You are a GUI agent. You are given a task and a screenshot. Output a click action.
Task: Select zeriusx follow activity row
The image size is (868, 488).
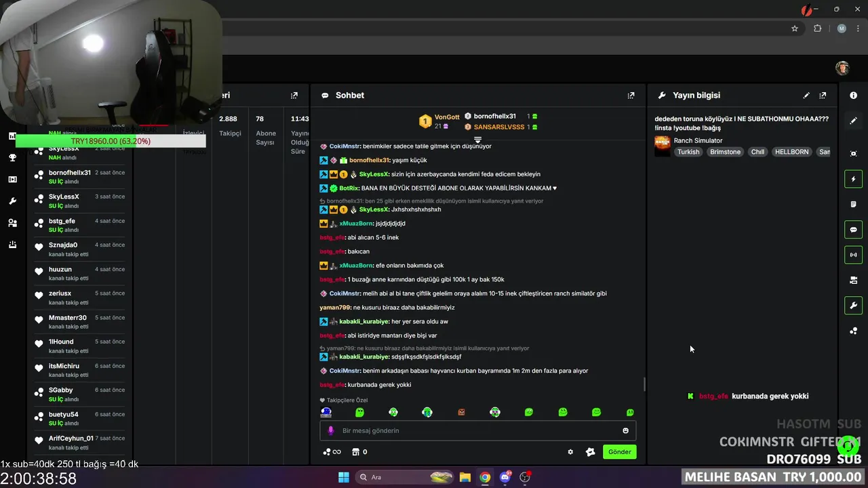(80, 298)
